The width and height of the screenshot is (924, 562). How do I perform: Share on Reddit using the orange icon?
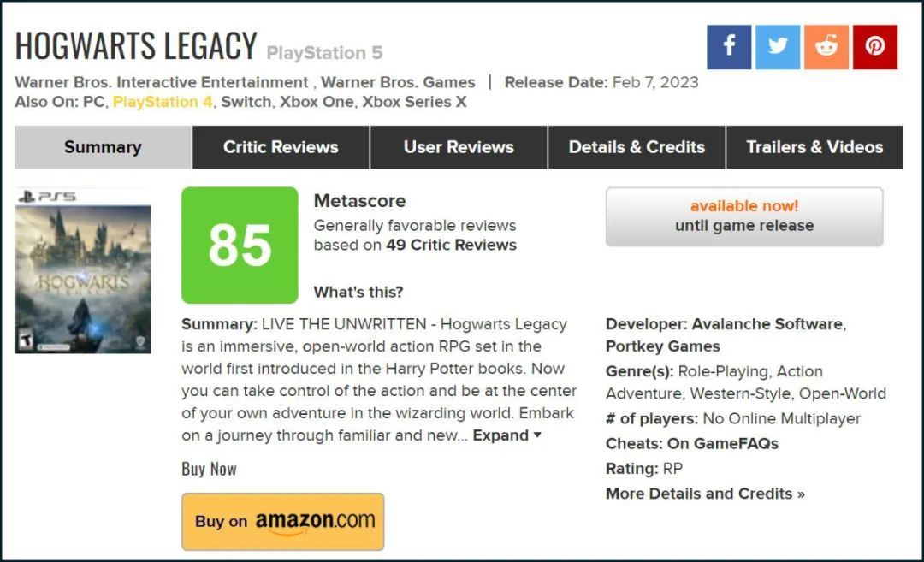826,47
